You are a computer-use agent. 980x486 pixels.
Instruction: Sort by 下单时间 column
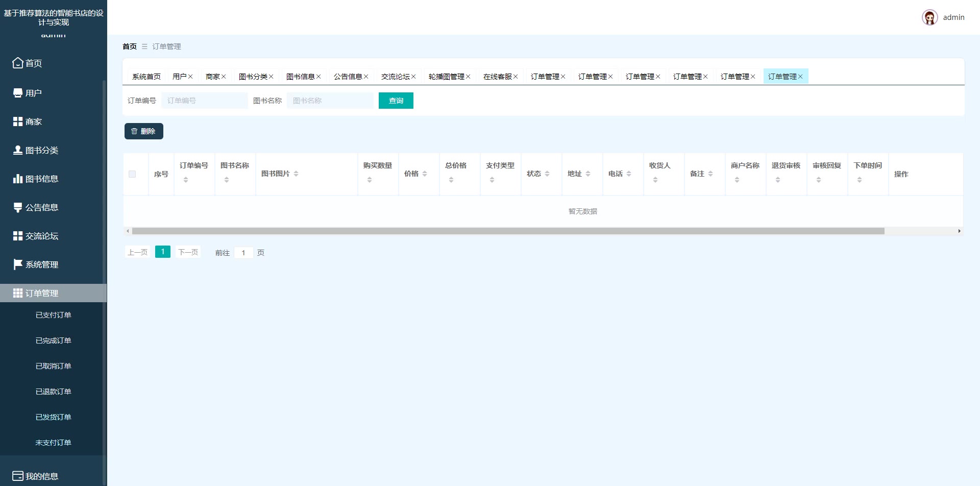pos(860,180)
